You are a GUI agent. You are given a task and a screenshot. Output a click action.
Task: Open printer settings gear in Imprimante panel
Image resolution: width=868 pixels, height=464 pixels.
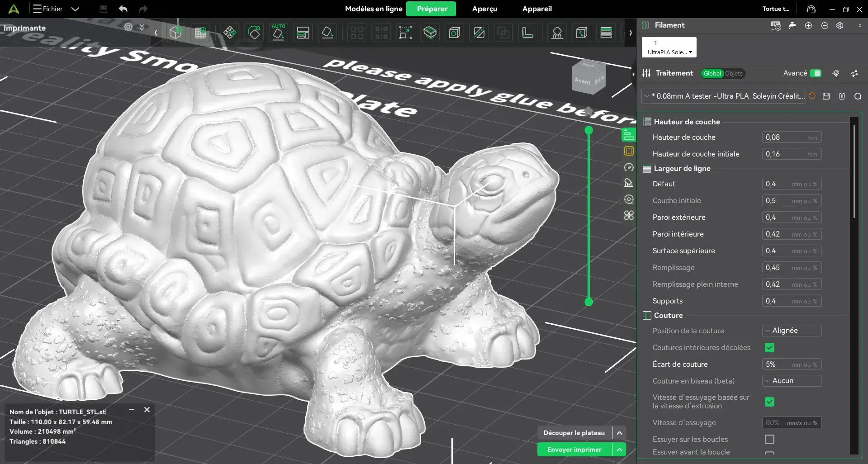(x=128, y=27)
